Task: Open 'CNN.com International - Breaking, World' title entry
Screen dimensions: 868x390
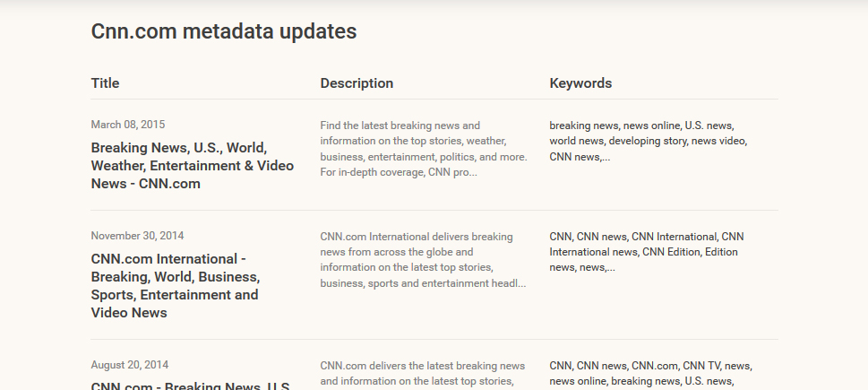Action: point(175,285)
